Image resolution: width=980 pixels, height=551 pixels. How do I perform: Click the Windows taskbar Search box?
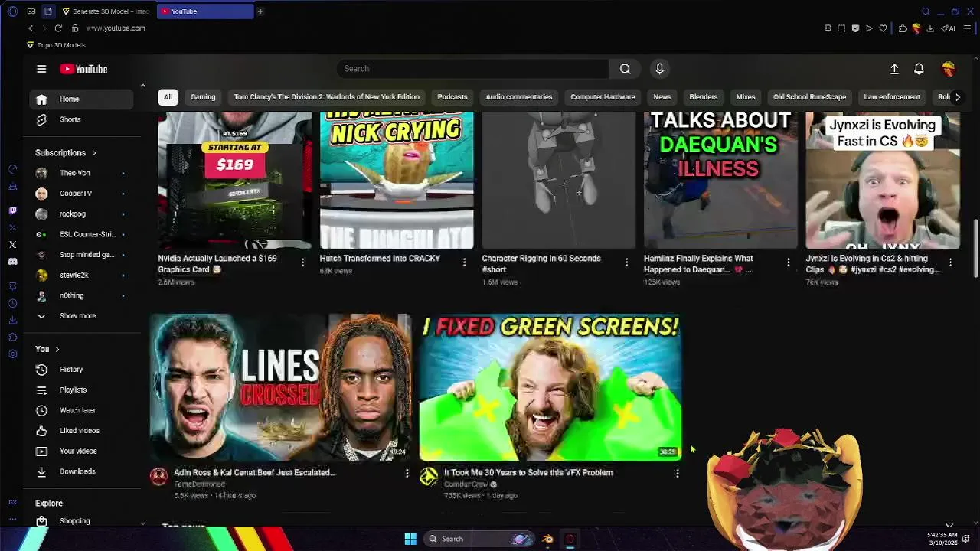(479, 539)
